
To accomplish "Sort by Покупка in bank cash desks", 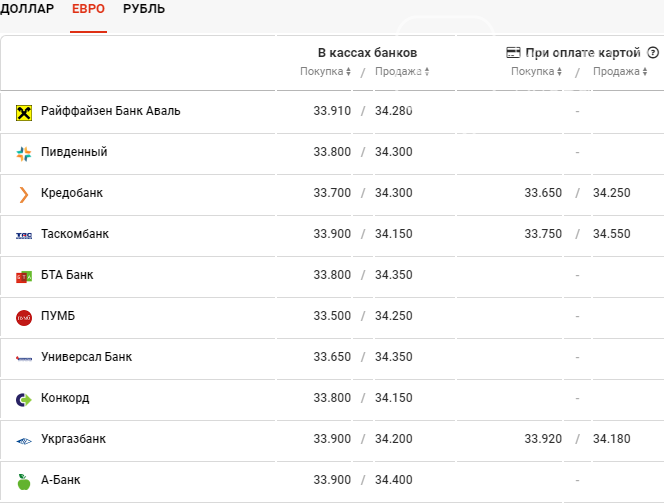I will [325, 71].
